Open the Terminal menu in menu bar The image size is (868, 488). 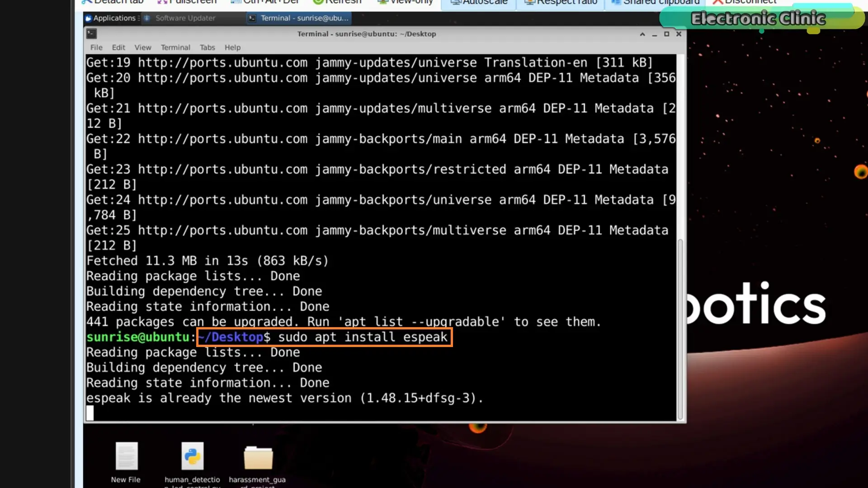click(x=175, y=47)
